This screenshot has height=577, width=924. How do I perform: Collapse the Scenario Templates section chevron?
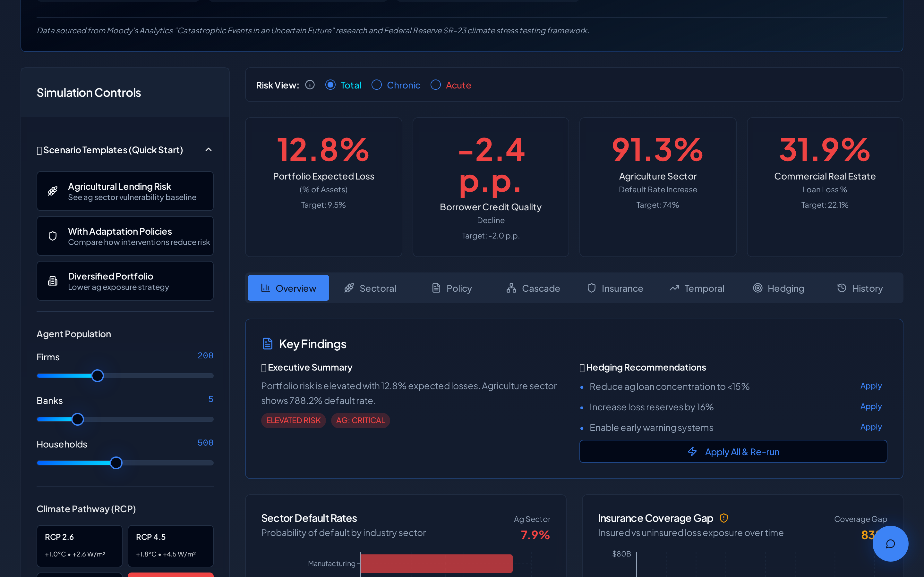click(x=209, y=150)
